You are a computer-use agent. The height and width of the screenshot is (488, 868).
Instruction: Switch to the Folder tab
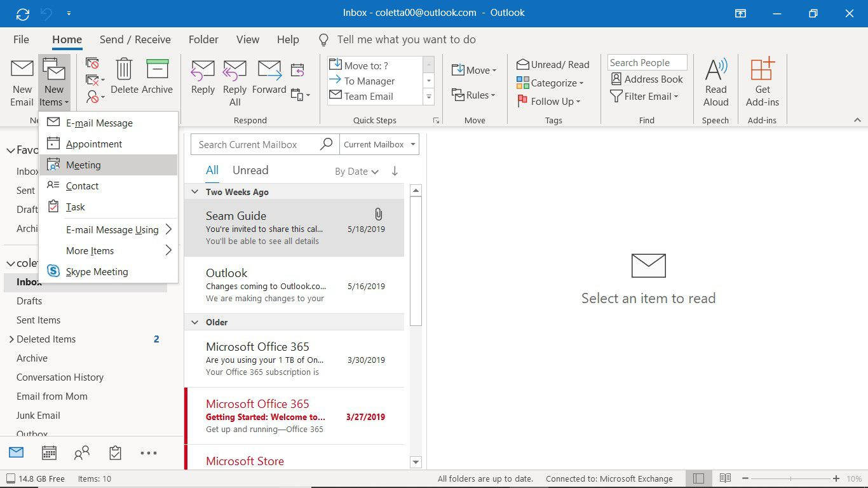(x=203, y=39)
